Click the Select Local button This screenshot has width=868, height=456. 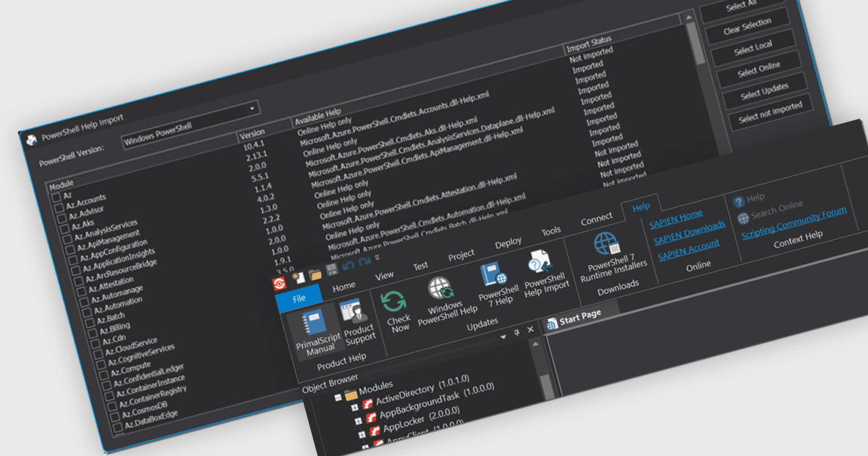[754, 49]
